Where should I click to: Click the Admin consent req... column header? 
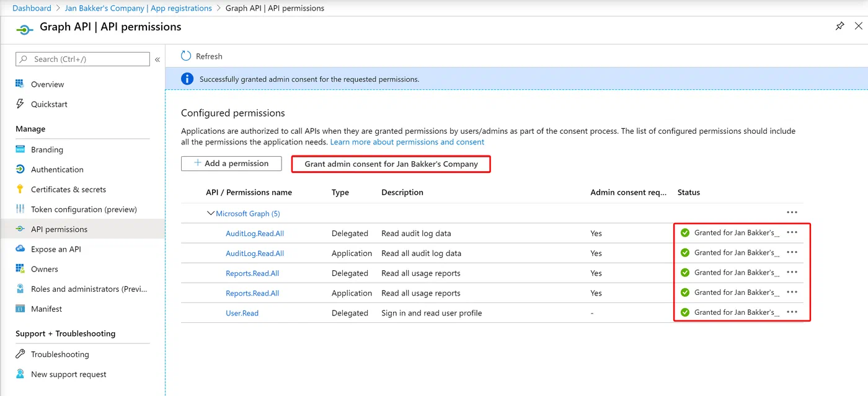tap(629, 192)
